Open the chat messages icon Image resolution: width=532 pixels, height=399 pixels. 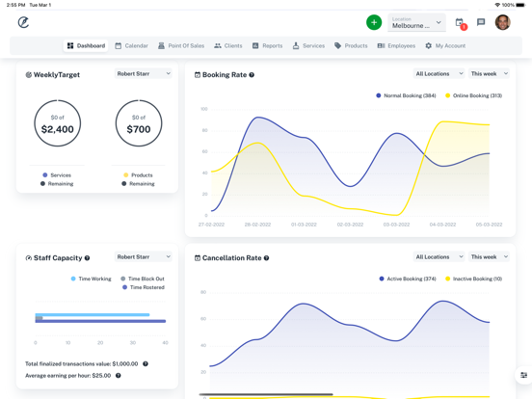point(481,22)
